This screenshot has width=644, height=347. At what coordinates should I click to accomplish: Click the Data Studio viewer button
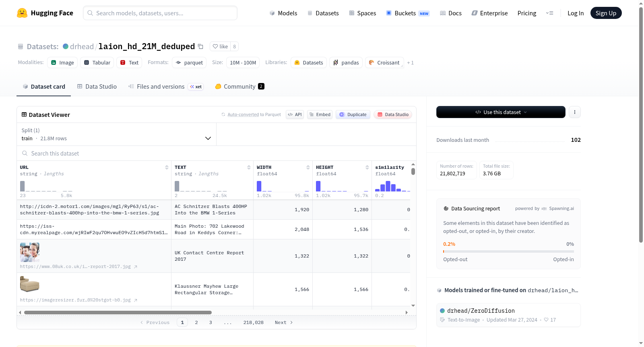pos(392,114)
